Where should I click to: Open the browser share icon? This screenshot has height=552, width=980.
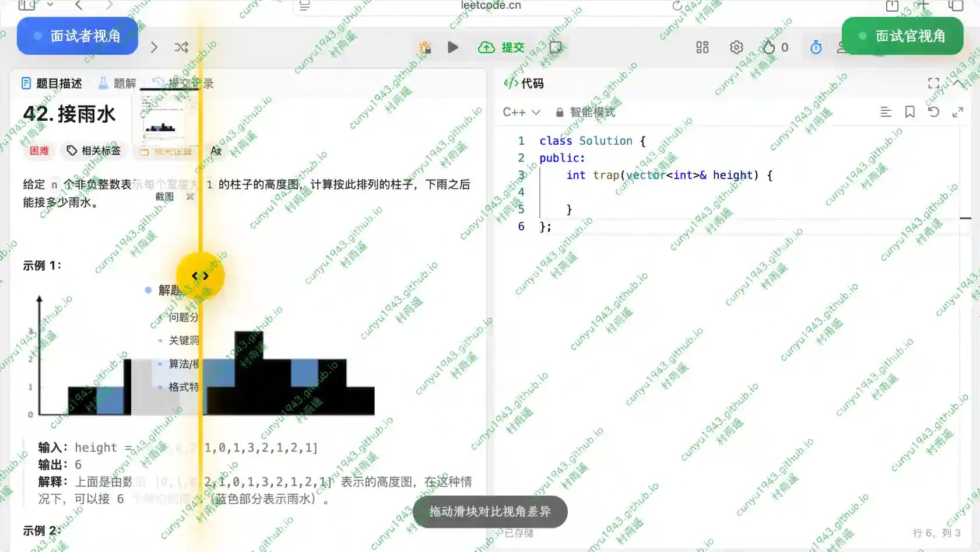[x=892, y=5]
